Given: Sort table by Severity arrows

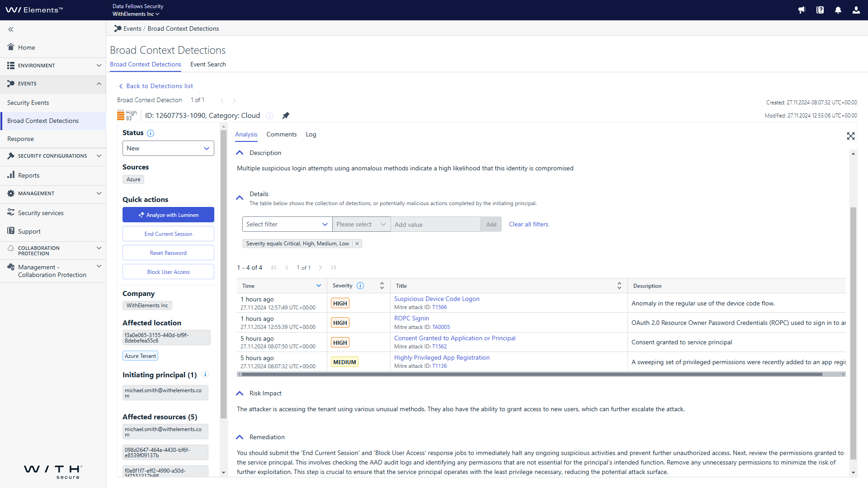Looking at the screenshot, I should (x=382, y=286).
